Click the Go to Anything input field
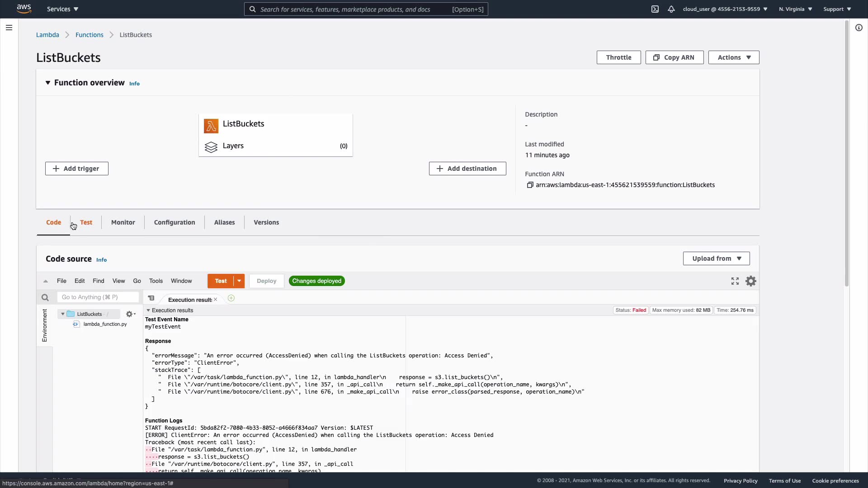This screenshot has width=868, height=488. coord(97,297)
